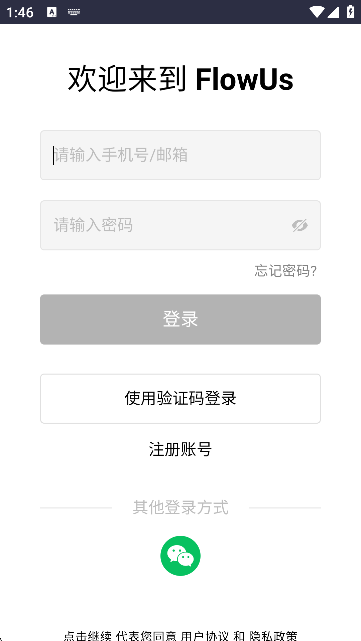Toggle password visibility eye icon
The height and width of the screenshot is (641, 361).
[300, 225]
